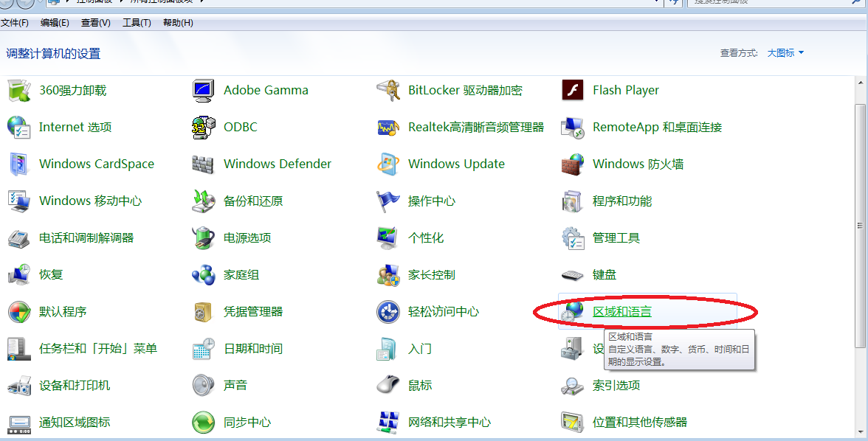Open the 默认程序 icon

coord(19,312)
